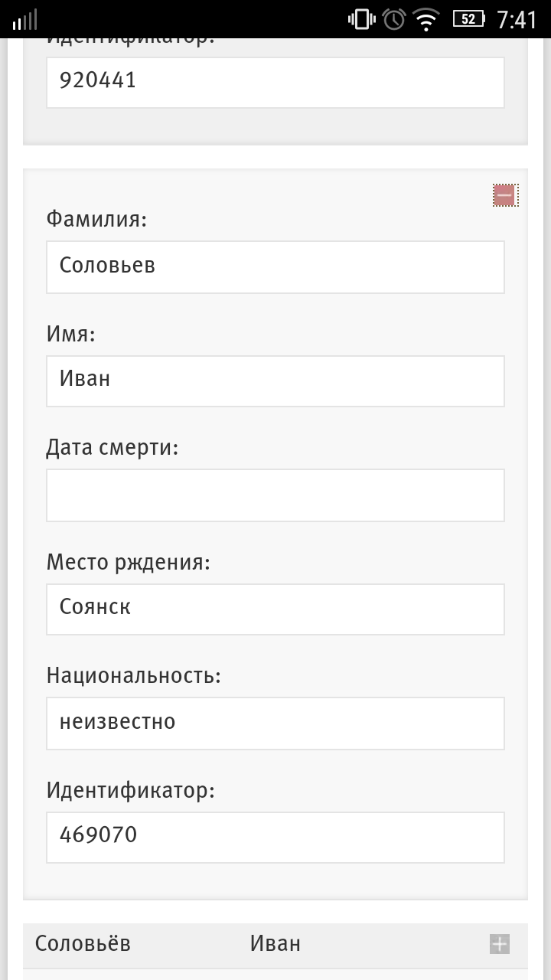Tap the 7:41 clock in status bar

[517, 19]
